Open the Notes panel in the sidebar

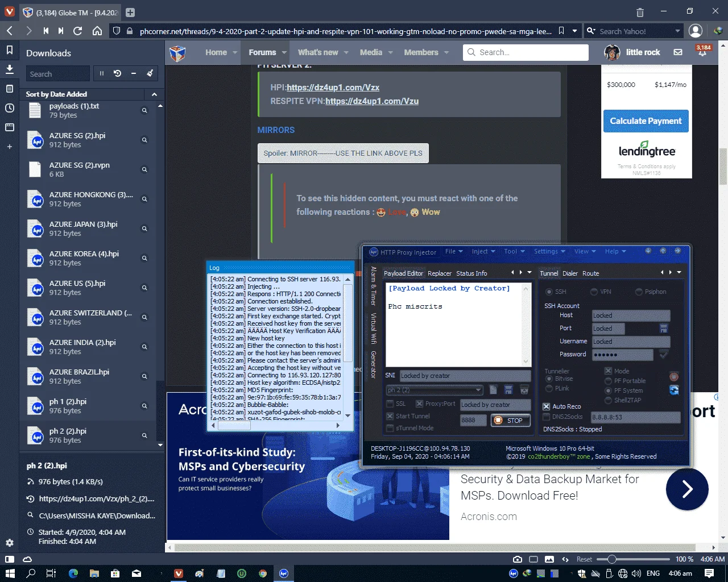click(x=10, y=89)
